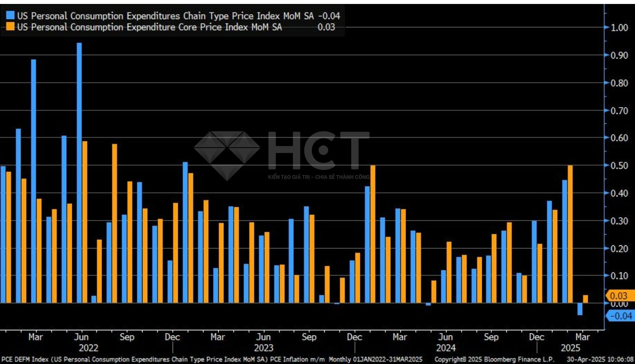Click the Mar label nearest 2025
Image resolution: width=635 pixels, height=364 pixels.
click(582, 337)
